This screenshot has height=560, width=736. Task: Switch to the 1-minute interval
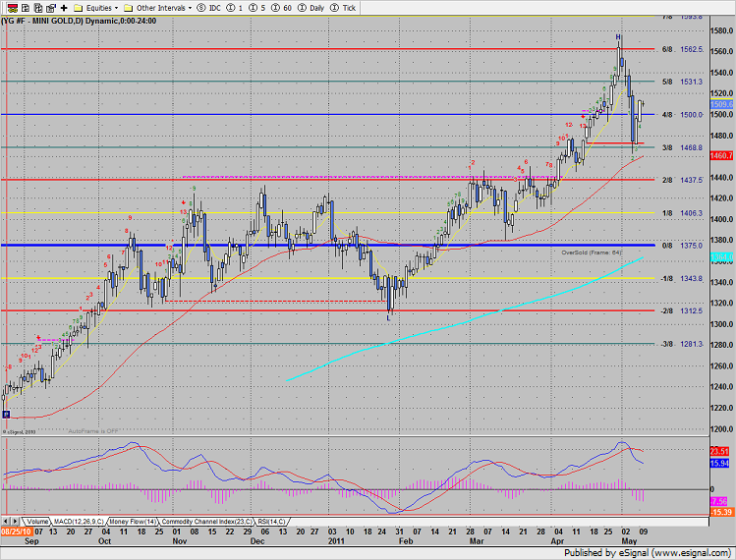click(x=235, y=8)
